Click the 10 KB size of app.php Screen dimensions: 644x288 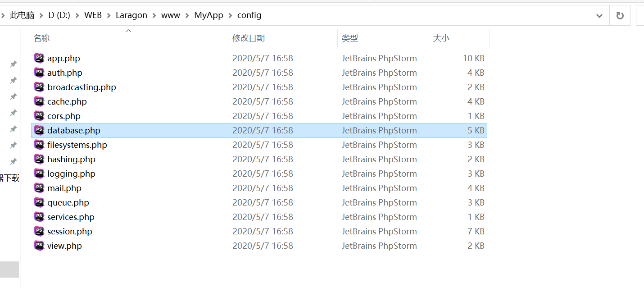(473, 58)
